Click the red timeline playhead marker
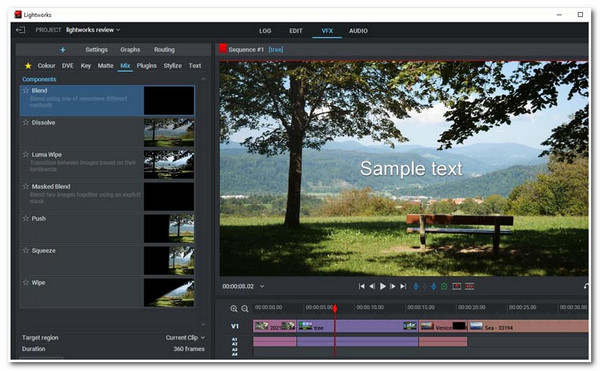600x371 pixels. click(335, 308)
